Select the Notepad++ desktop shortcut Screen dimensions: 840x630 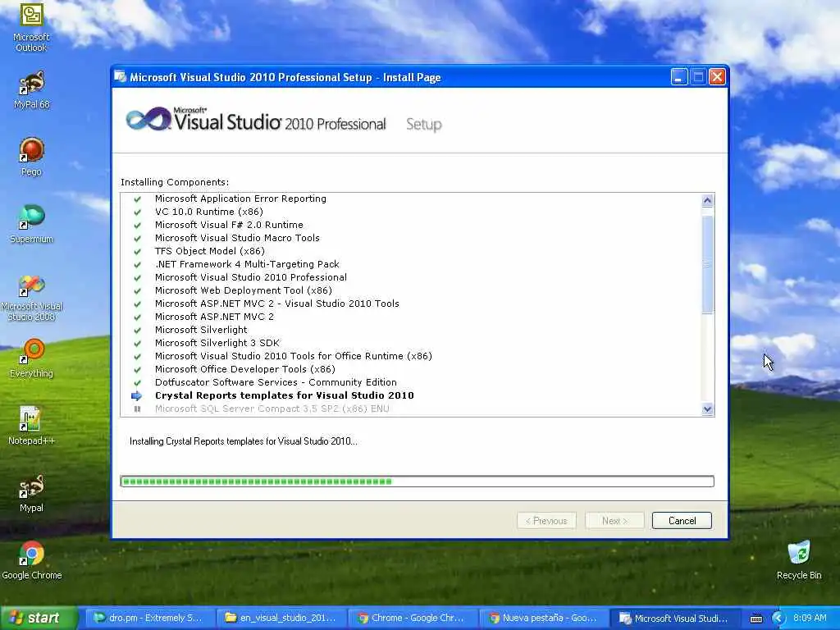[x=32, y=426]
